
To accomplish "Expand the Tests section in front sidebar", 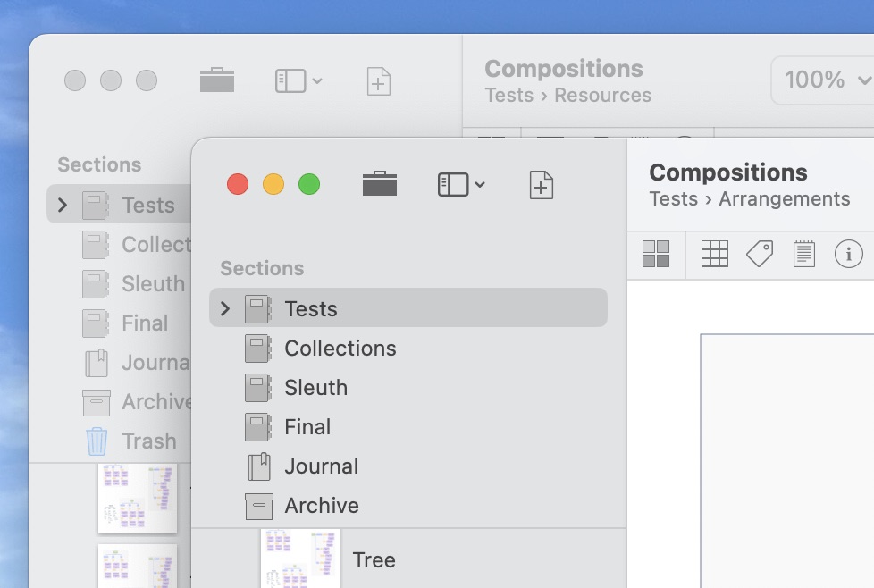I will pyautogui.click(x=225, y=309).
